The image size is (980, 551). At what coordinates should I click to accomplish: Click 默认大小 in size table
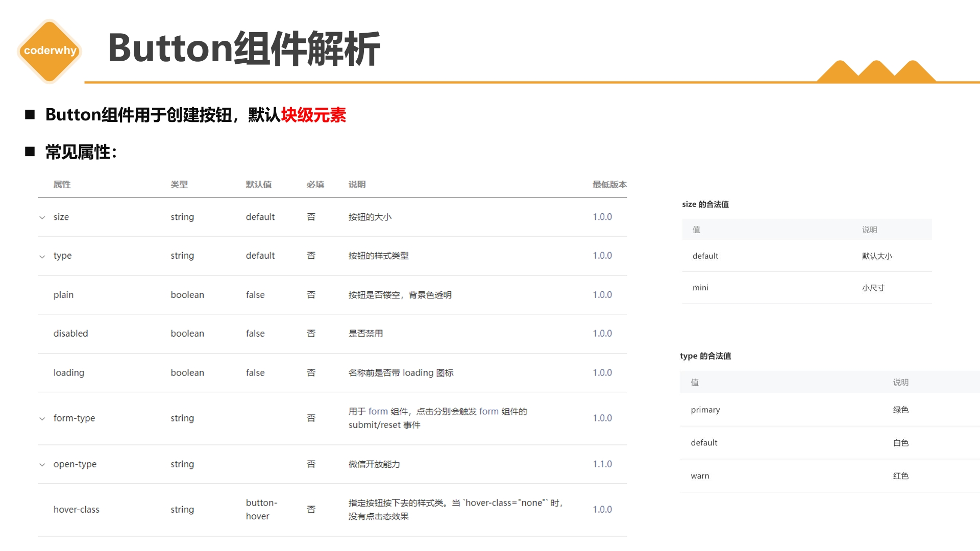pyautogui.click(x=877, y=256)
